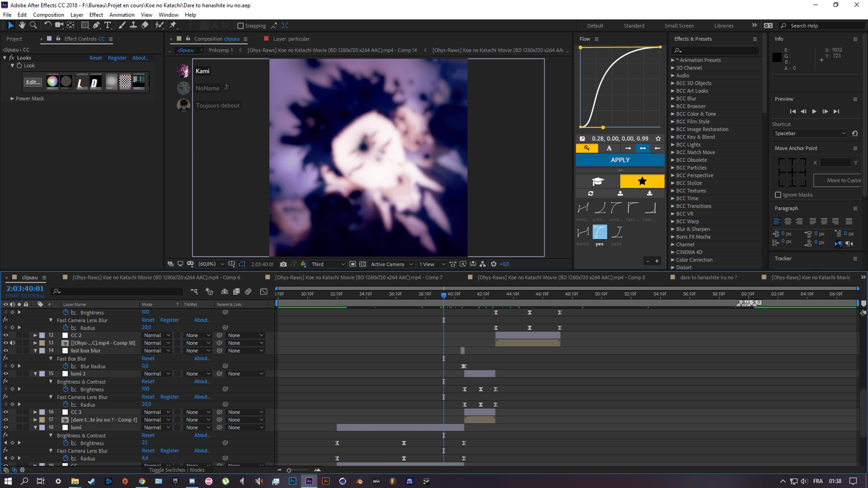
Task: Open After Effects from the Windows taskbar
Action: click(x=309, y=481)
